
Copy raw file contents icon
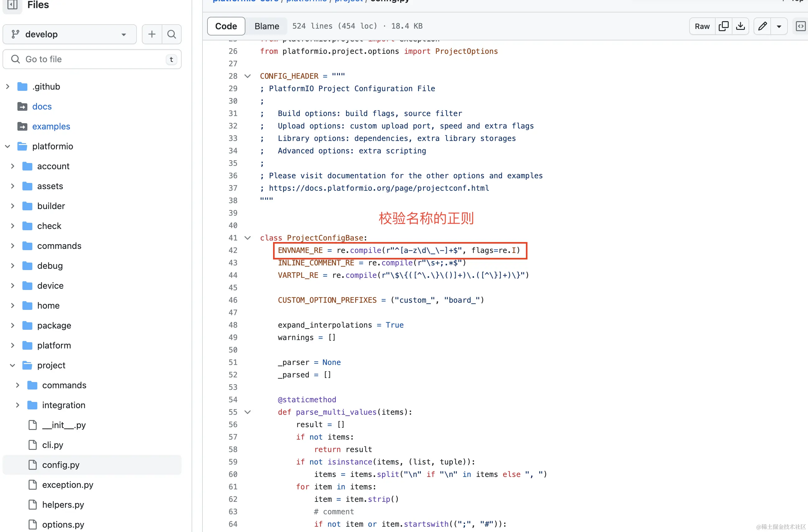click(723, 26)
